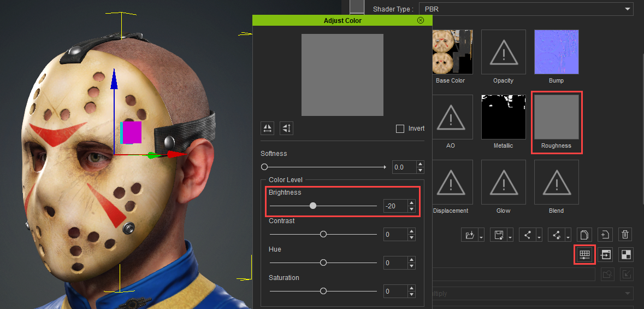644x309 pixels.
Task: Close the Adjust Color panel
Action: [x=420, y=20]
